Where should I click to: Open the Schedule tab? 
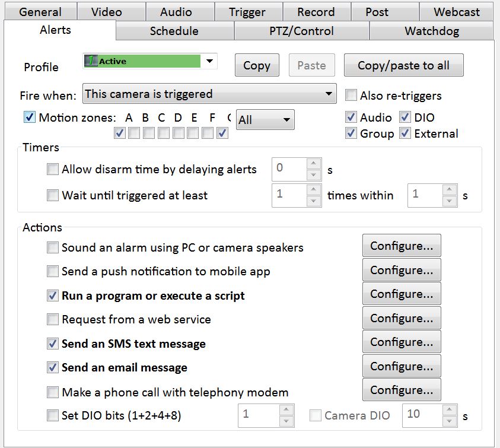[x=174, y=31]
